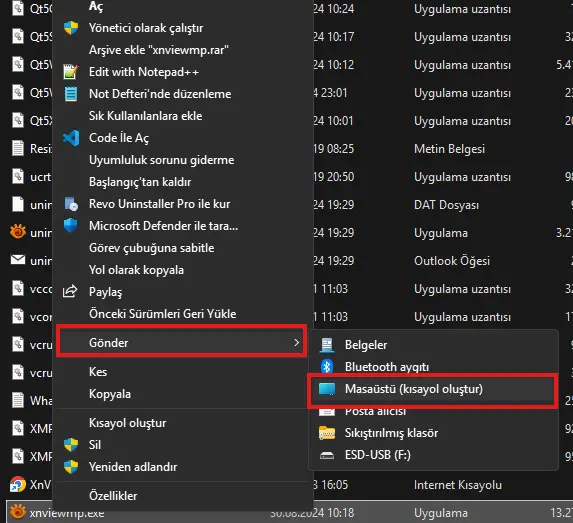This screenshot has height=523, width=573.
Task: Send to ESD-USB (F:) drive
Action: [x=378, y=455]
